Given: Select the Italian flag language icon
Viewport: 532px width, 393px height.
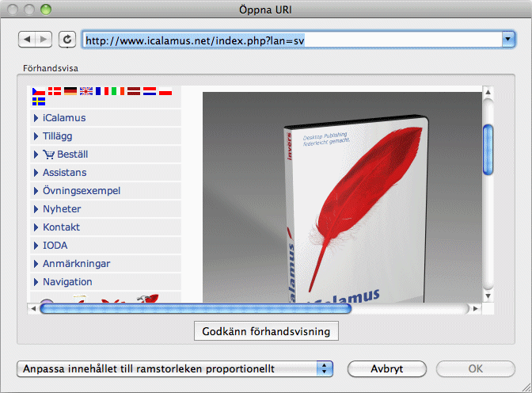Looking at the screenshot, I should (118, 91).
